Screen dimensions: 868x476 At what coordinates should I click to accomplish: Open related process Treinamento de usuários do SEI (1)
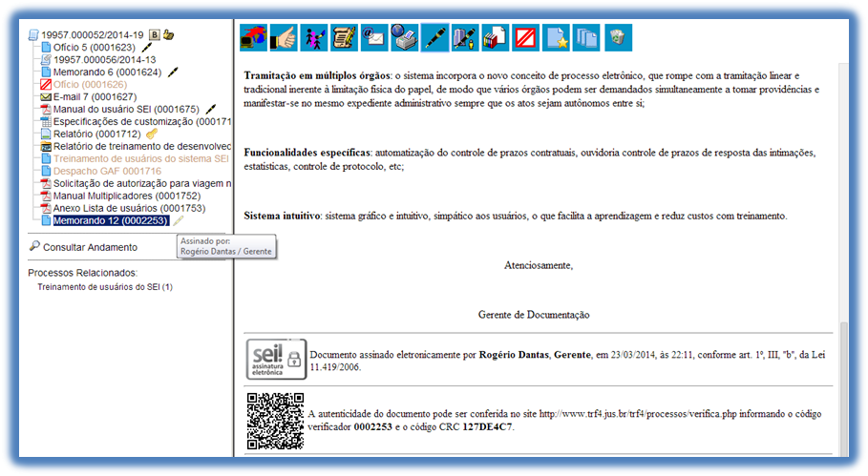[x=105, y=287]
